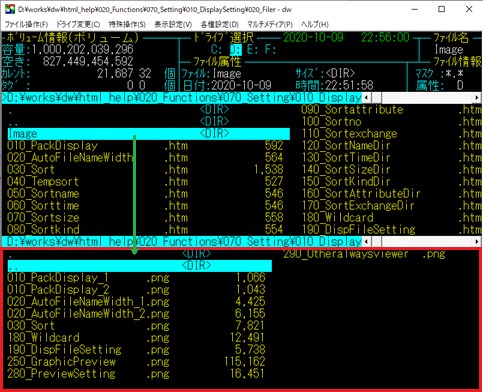Image resolution: width=483 pixels, height=392 pixels.
Task: Select 120_SortNameDir file
Action: click(x=391, y=146)
